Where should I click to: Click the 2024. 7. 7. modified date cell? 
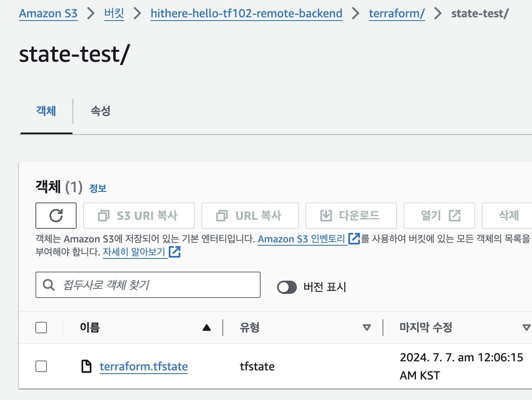(461, 366)
